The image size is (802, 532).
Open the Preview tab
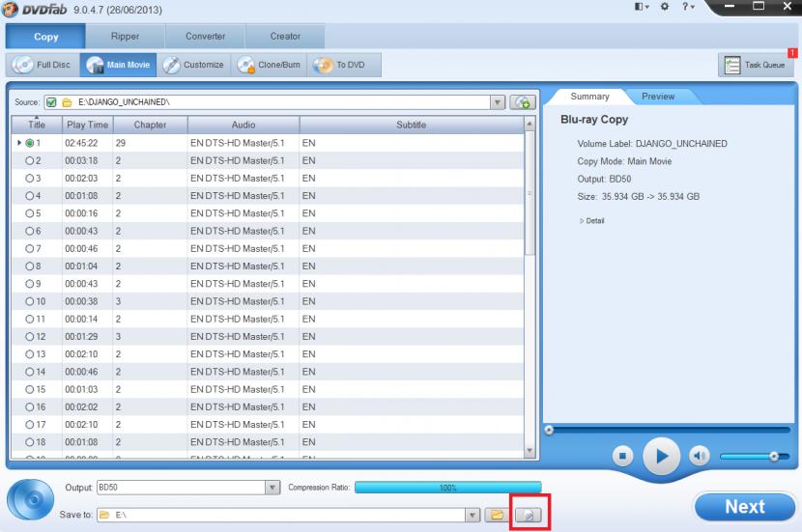pyautogui.click(x=658, y=97)
